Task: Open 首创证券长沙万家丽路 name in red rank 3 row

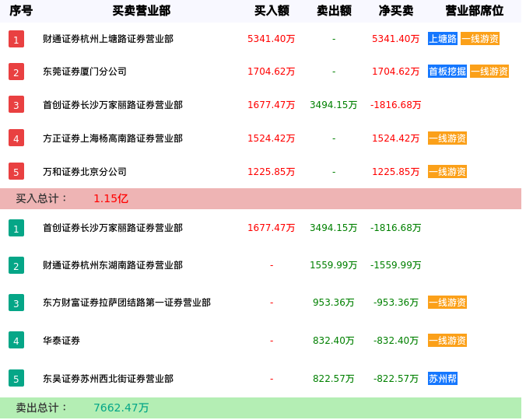Action: (113, 105)
